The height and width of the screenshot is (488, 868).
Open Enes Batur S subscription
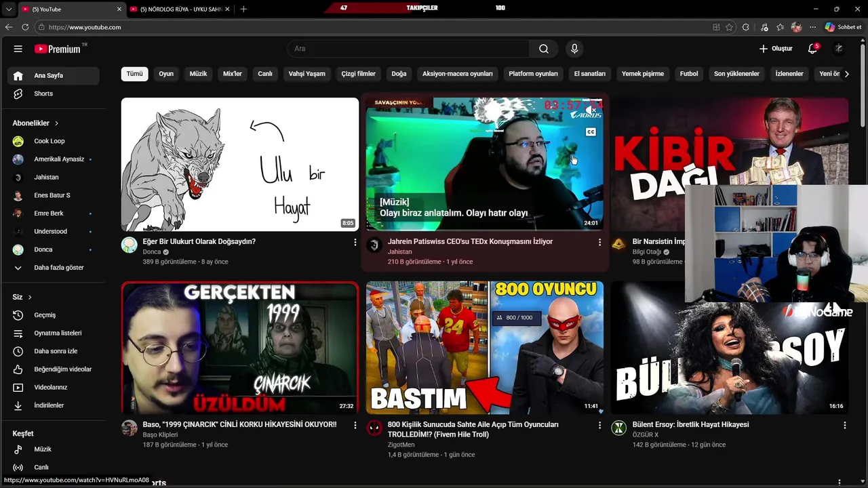[x=53, y=195]
